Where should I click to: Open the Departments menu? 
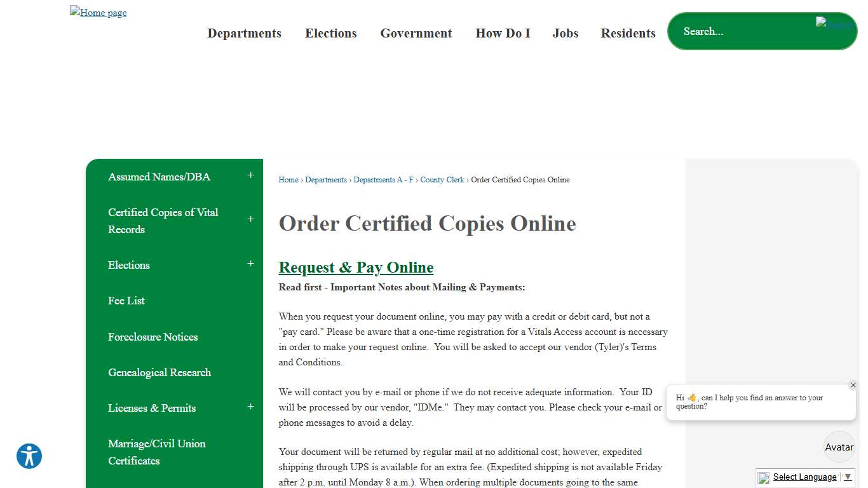[245, 33]
